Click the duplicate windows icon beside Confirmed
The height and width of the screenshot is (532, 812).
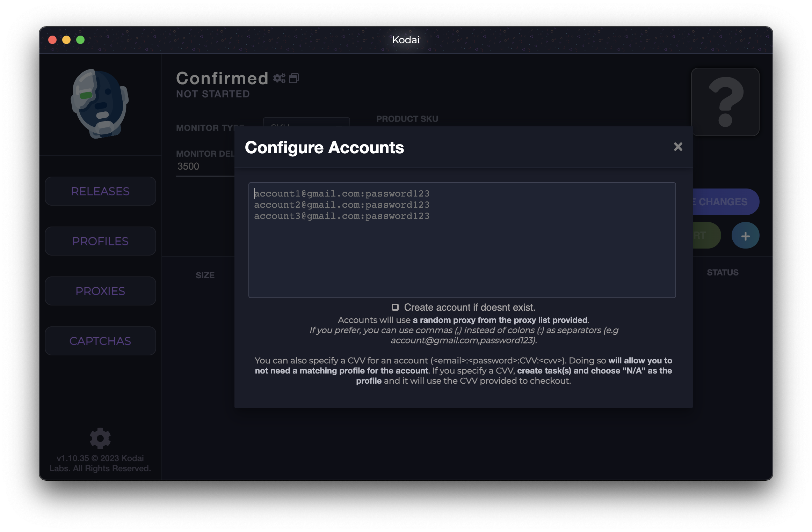pyautogui.click(x=294, y=78)
